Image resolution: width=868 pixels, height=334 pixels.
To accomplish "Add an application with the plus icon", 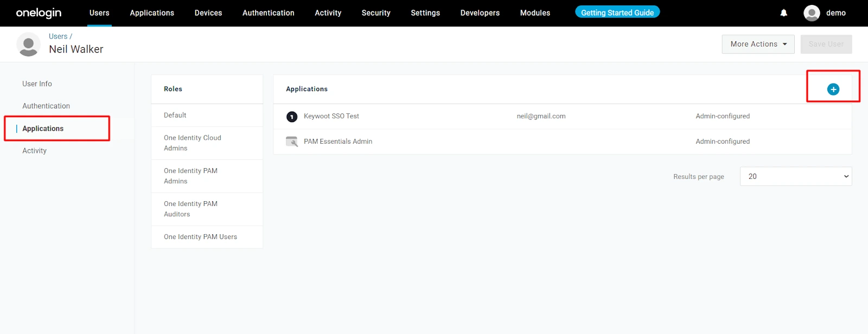I will click(833, 89).
